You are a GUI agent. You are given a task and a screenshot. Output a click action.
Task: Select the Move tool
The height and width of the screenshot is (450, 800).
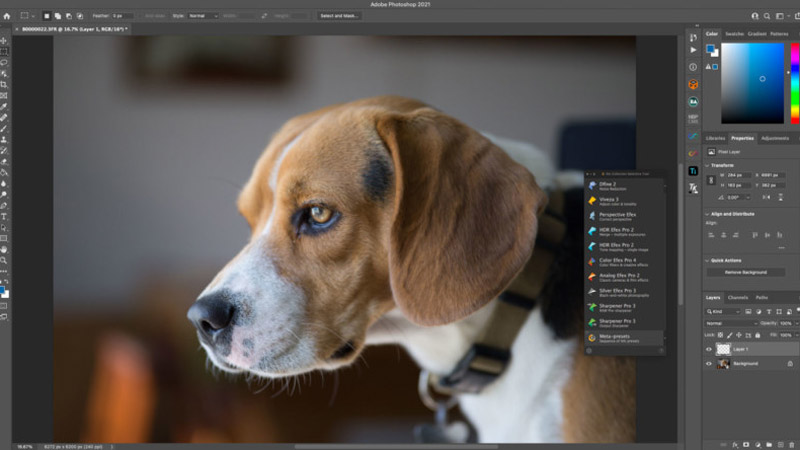pos(5,39)
